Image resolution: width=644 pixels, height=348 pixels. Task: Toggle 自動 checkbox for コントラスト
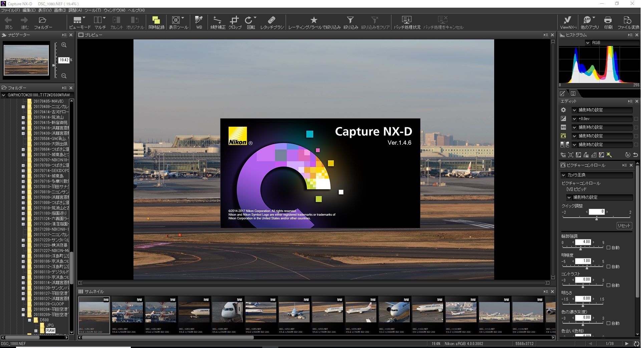point(608,285)
